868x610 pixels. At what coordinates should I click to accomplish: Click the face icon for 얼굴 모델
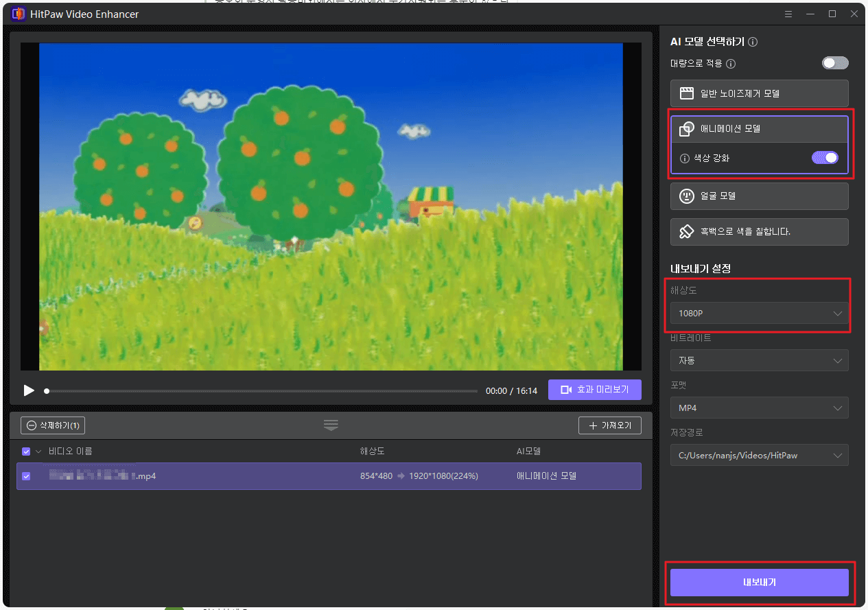[x=687, y=196]
